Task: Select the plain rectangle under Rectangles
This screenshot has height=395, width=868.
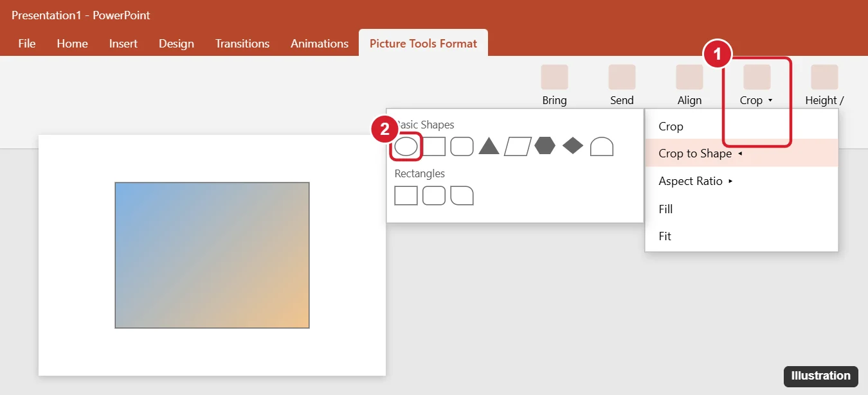Action: (406, 195)
